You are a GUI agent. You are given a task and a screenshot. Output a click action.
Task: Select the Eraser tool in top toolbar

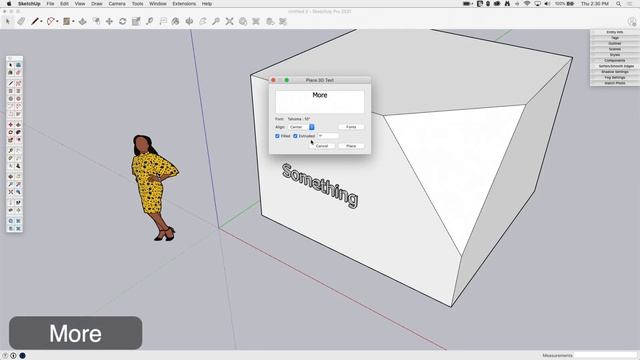click(21, 21)
